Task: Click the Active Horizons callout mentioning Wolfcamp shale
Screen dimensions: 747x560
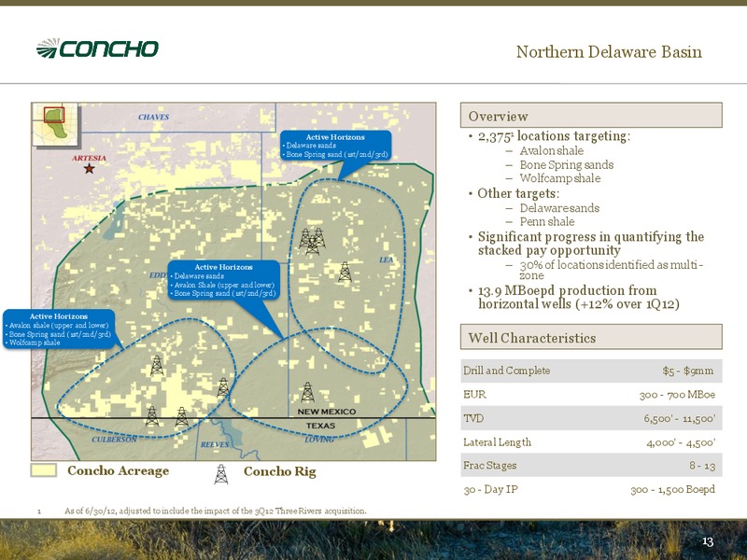Action: click(59, 329)
